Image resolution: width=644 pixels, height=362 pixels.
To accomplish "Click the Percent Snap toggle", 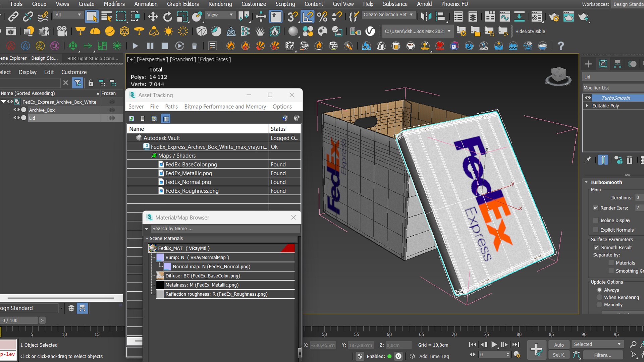I will pos(322,16).
